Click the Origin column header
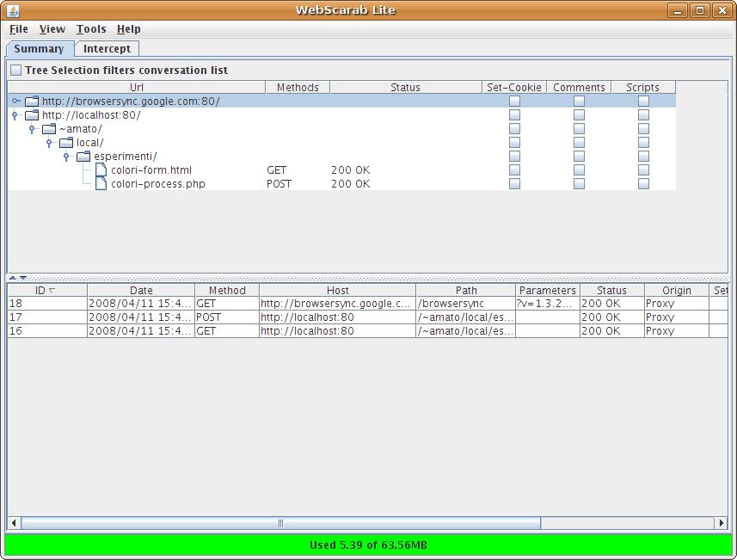Image resolution: width=737 pixels, height=560 pixels. (676, 291)
